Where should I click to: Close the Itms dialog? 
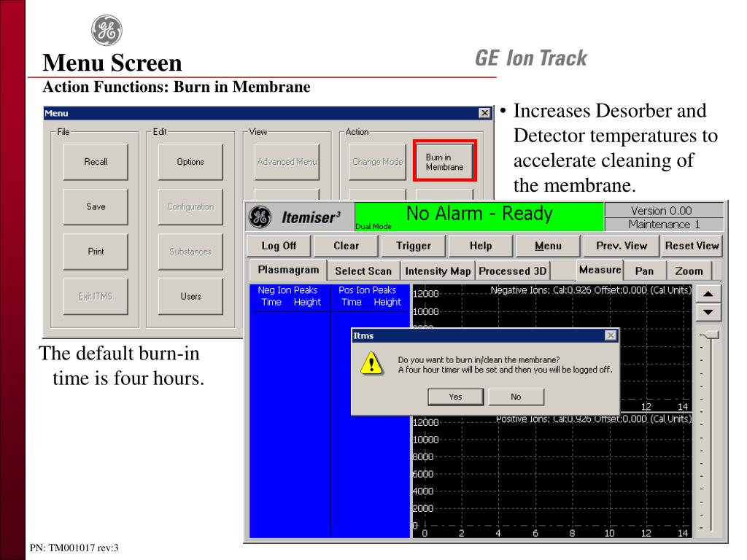pos(611,335)
